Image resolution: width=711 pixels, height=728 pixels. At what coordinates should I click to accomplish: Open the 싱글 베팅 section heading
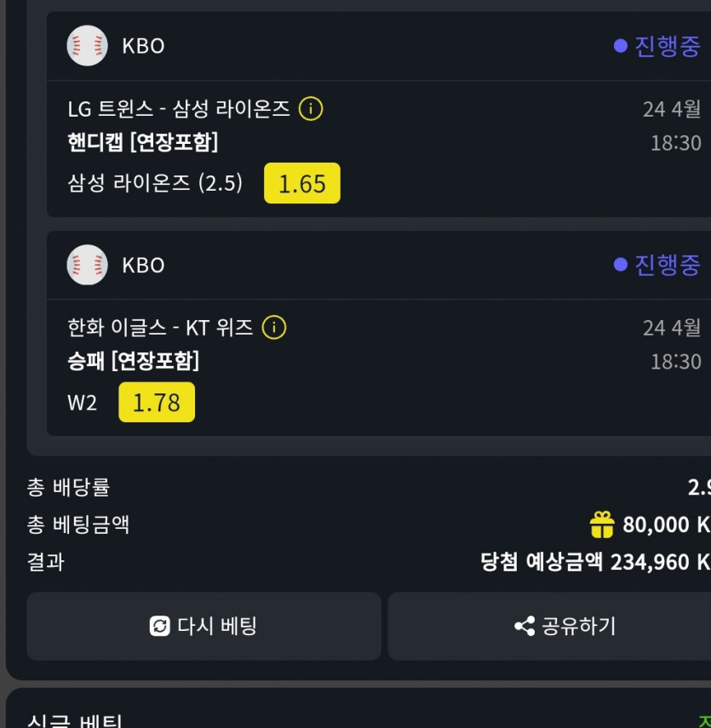75,721
